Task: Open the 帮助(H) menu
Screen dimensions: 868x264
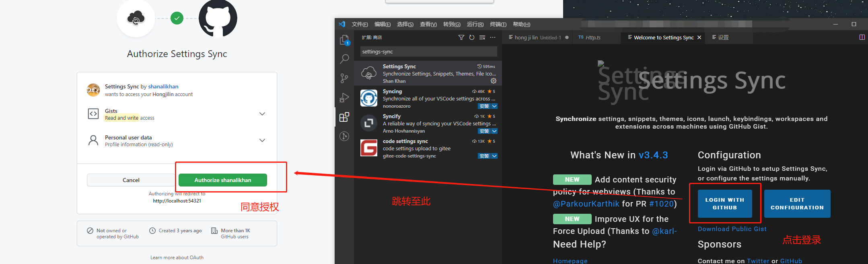Action: [x=522, y=25]
